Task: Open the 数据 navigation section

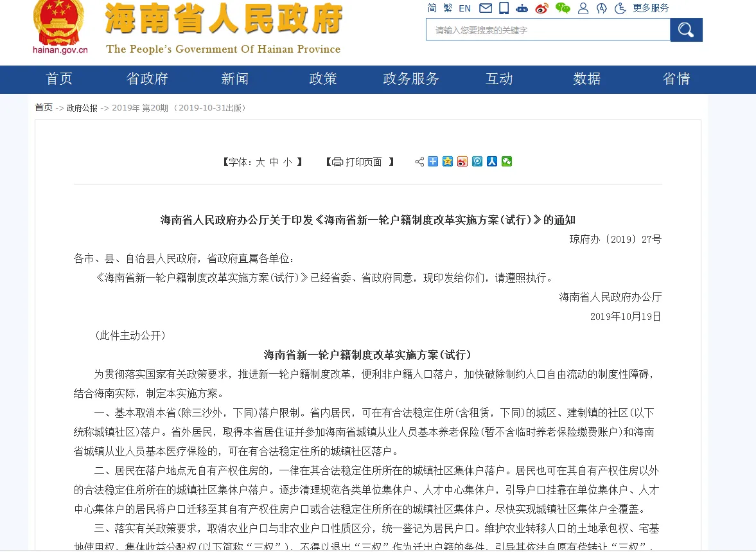Action: (586, 78)
